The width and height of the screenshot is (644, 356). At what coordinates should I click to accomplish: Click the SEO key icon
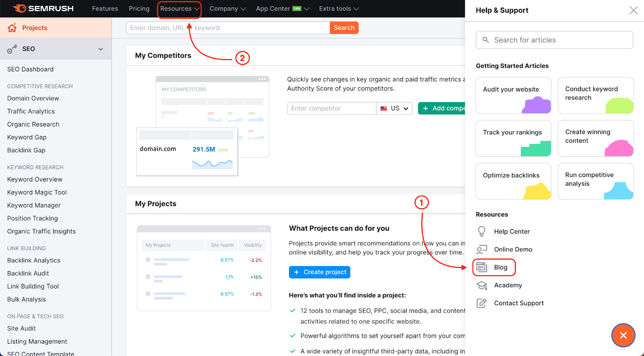(12, 49)
